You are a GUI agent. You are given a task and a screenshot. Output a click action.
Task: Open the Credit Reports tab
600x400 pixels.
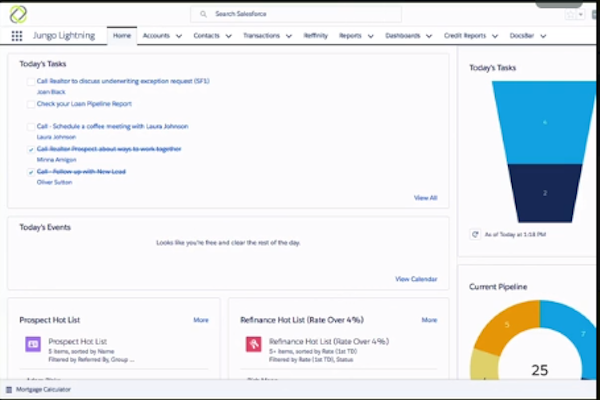click(465, 36)
